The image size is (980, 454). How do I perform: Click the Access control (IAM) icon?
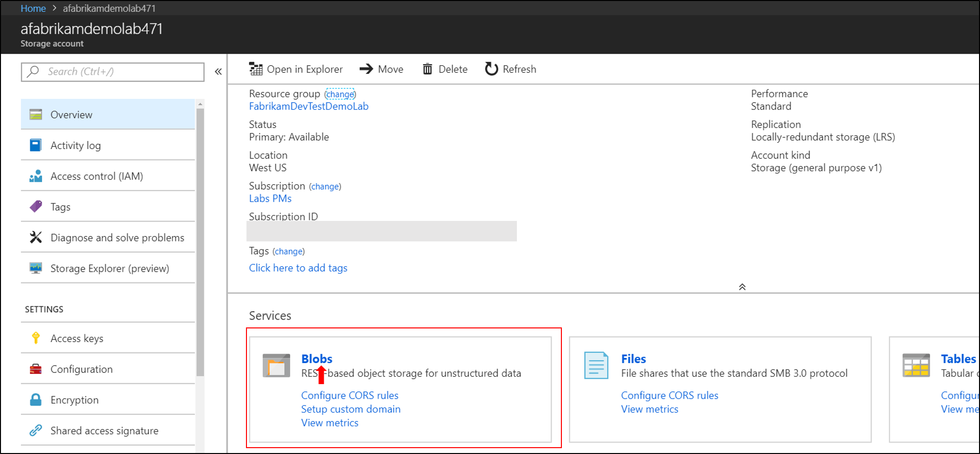point(36,176)
